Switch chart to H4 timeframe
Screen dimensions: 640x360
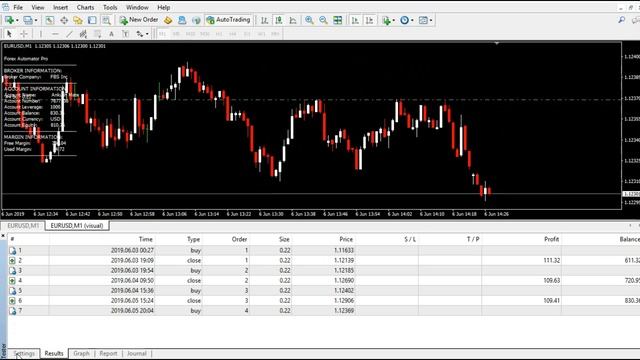click(233, 34)
